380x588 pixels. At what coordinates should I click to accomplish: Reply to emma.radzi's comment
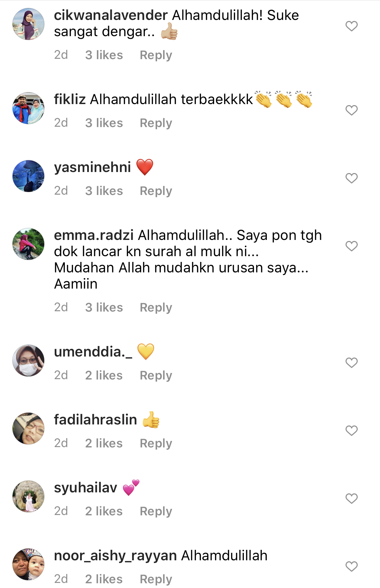click(x=156, y=308)
